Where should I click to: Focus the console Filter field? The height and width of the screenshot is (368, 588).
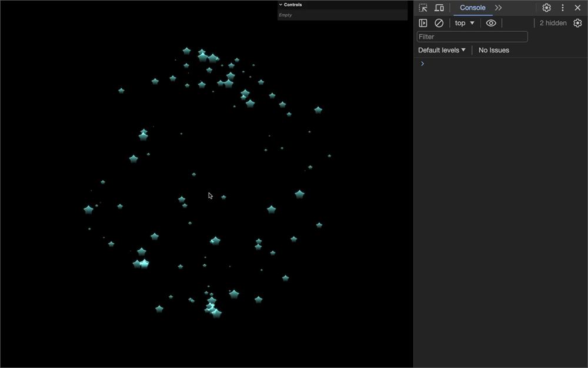coord(472,37)
